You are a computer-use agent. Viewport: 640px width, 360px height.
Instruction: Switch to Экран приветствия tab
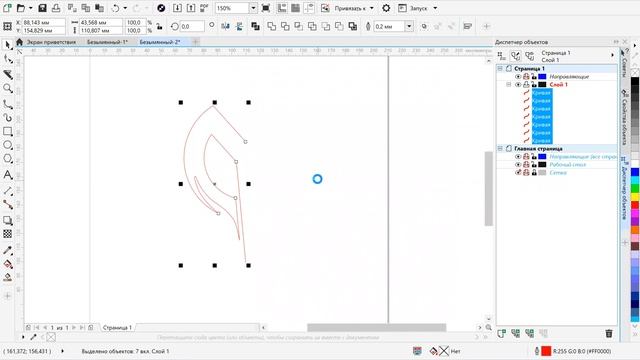pyautogui.click(x=51, y=42)
